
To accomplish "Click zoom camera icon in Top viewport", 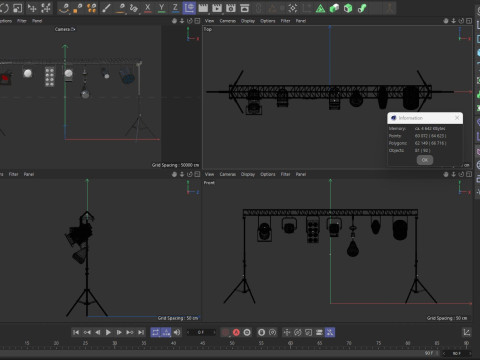I will (x=454, y=21).
